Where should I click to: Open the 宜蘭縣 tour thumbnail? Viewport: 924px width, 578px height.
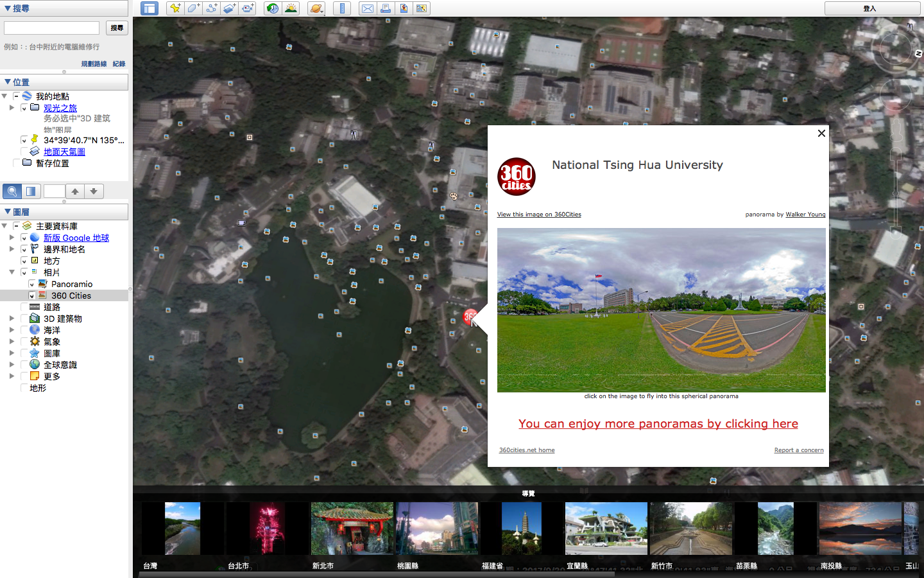[x=606, y=529]
